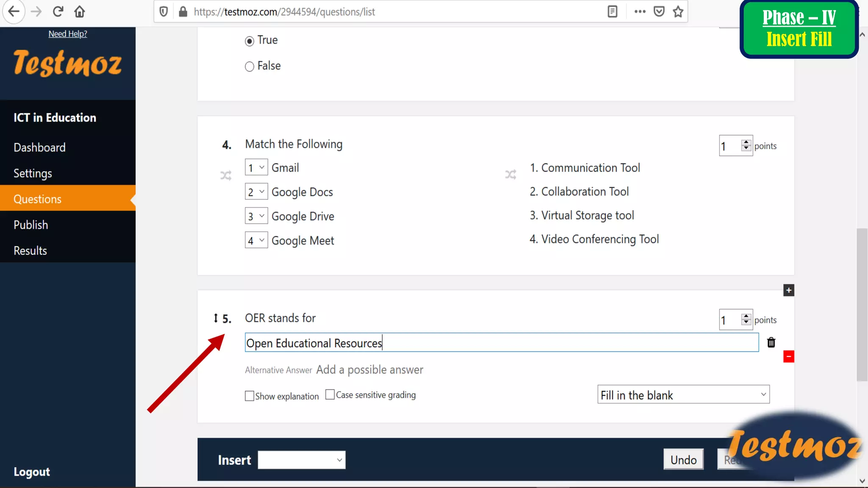This screenshot has height=488, width=868.
Task: Click the Undo button
Action: tap(683, 460)
